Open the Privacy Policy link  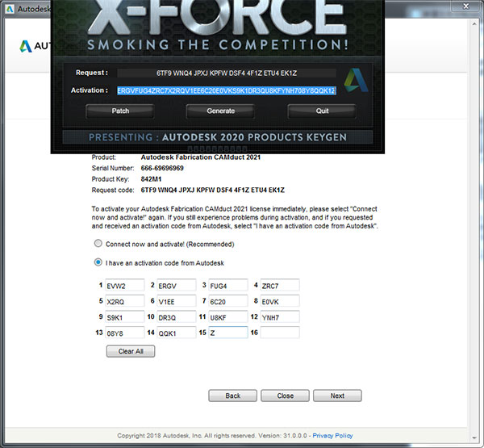pos(332,435)
